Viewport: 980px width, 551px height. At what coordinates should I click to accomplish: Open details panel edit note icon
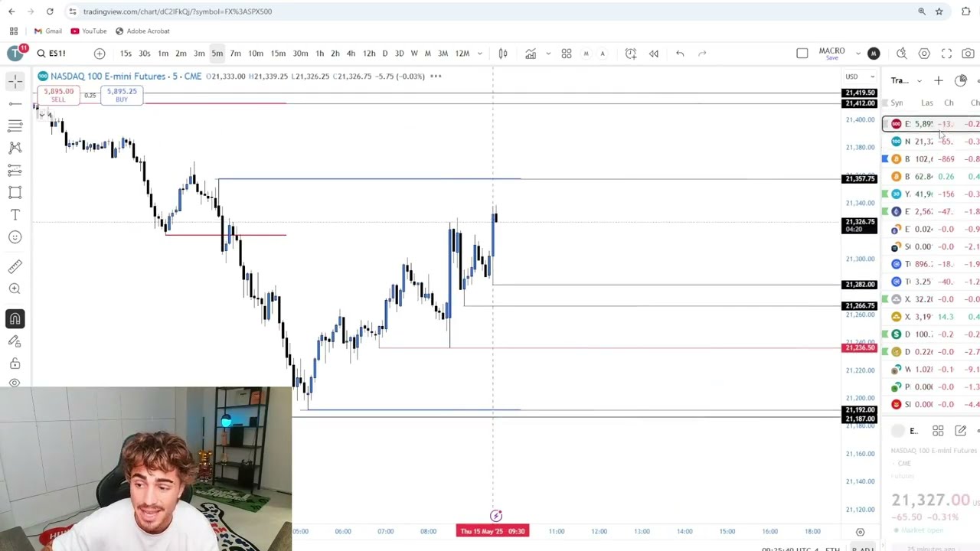960,431
